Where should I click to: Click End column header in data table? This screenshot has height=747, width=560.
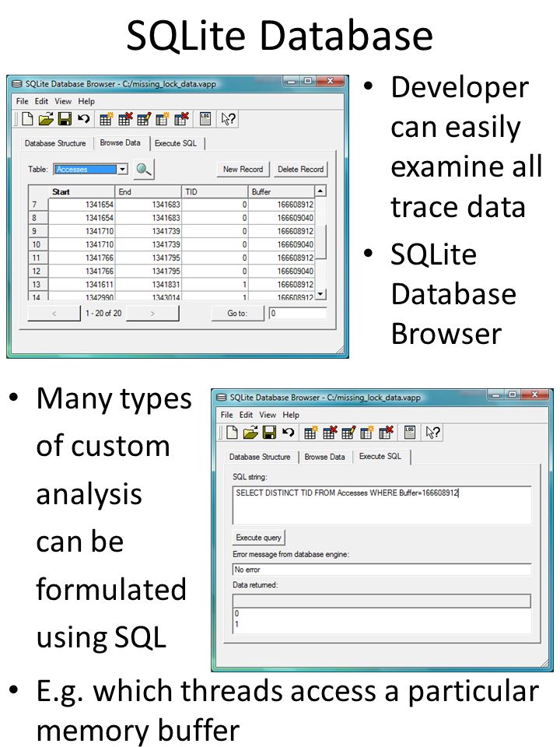pos(148,191)
